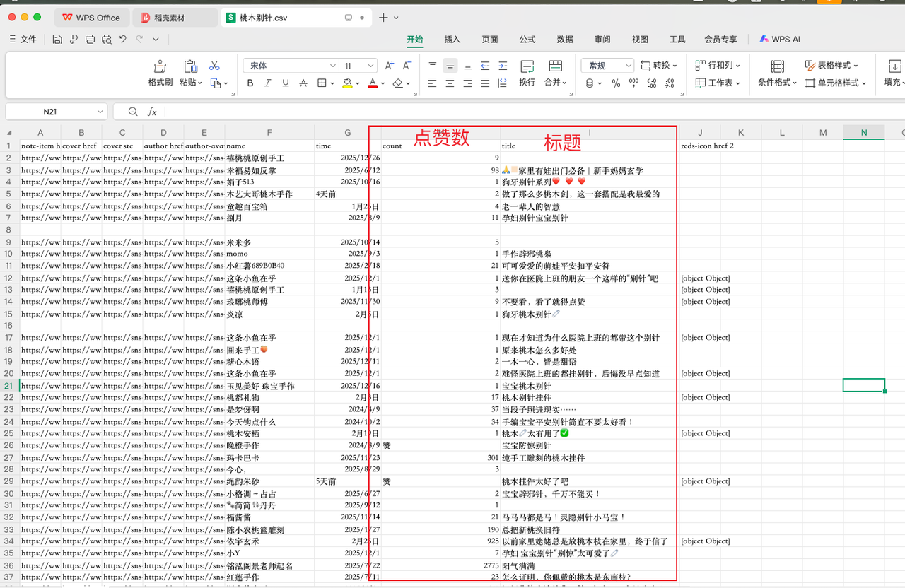Toggle Italic formatting
905x588 pixels.
pyautogui.click(x=268, y=83)
